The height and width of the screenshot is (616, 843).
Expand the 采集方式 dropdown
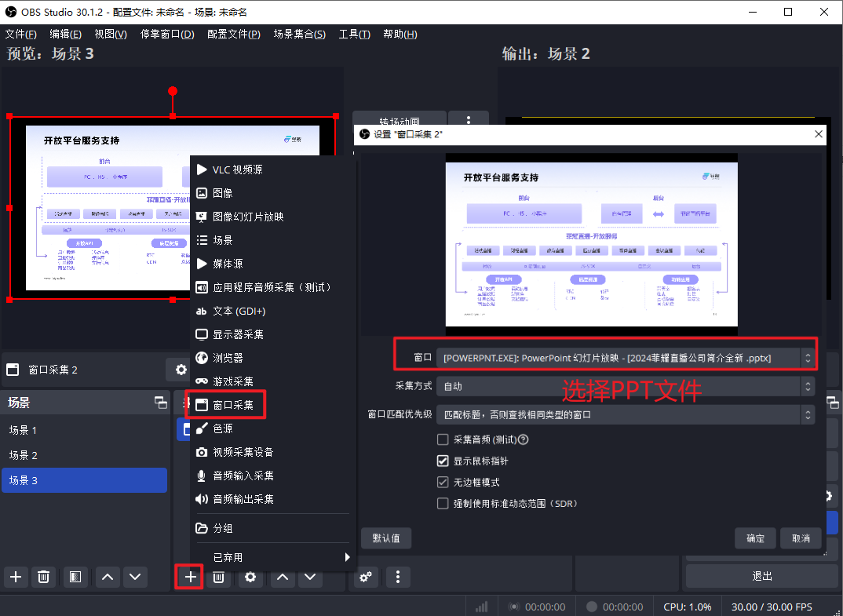pos(625,386)
